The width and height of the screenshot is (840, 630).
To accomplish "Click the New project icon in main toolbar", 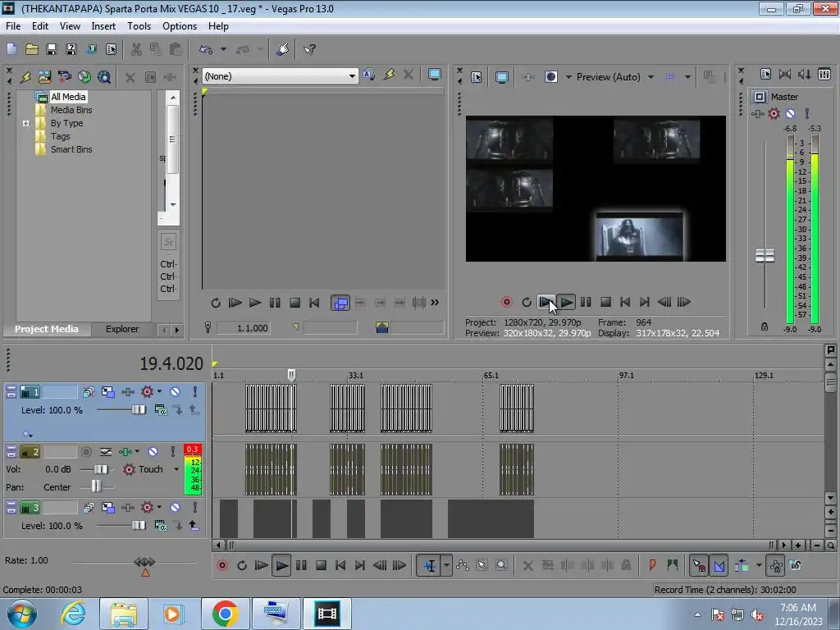I will (11, 49).
